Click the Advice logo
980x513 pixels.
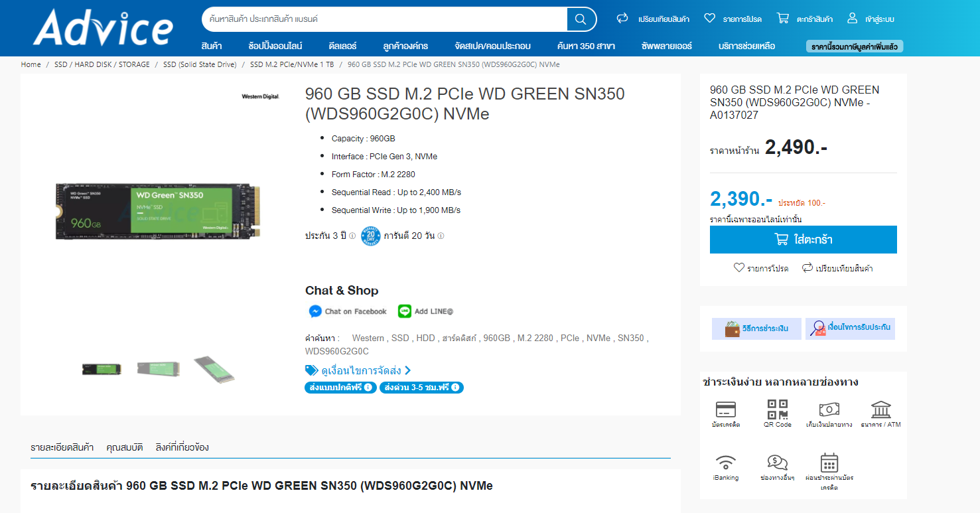pos(103,28)
